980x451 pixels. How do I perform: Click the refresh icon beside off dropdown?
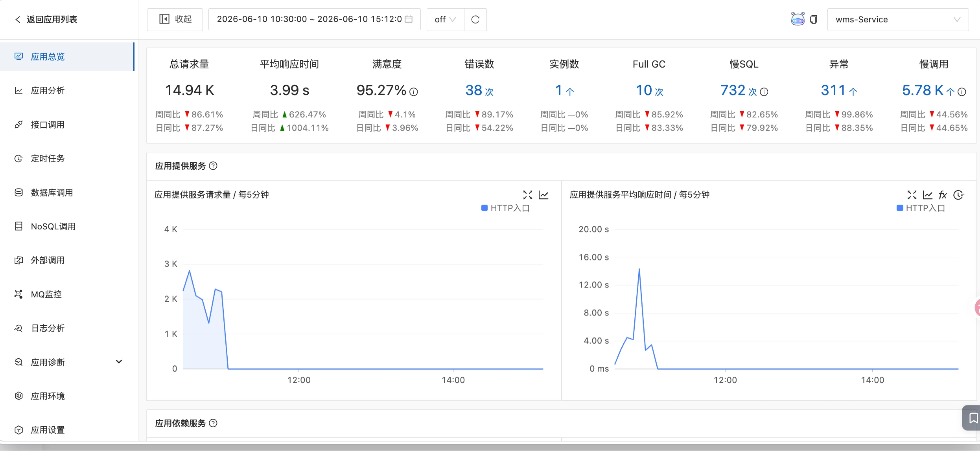tap(475, 19)
